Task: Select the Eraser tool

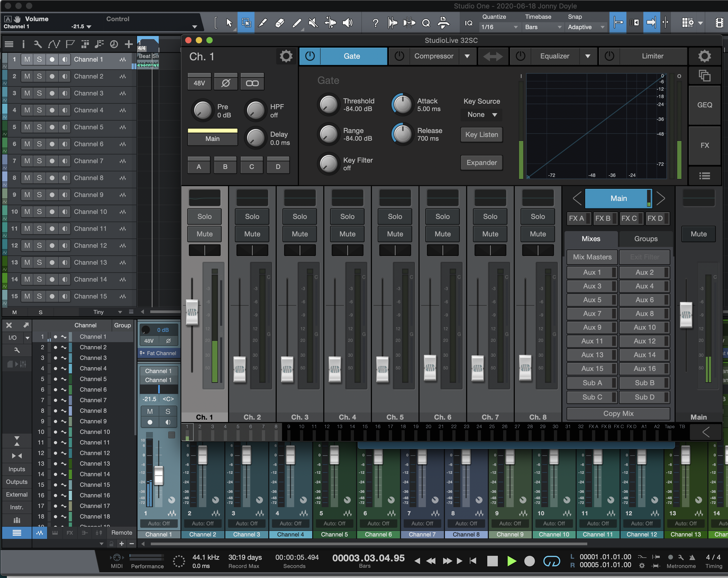Action: tap(280, 23)
